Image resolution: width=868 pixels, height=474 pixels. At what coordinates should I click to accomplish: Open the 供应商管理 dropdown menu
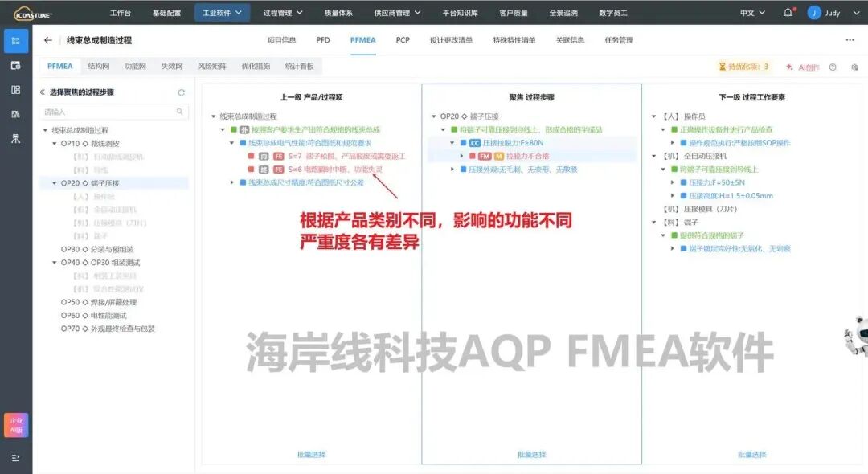click(398, 13)
